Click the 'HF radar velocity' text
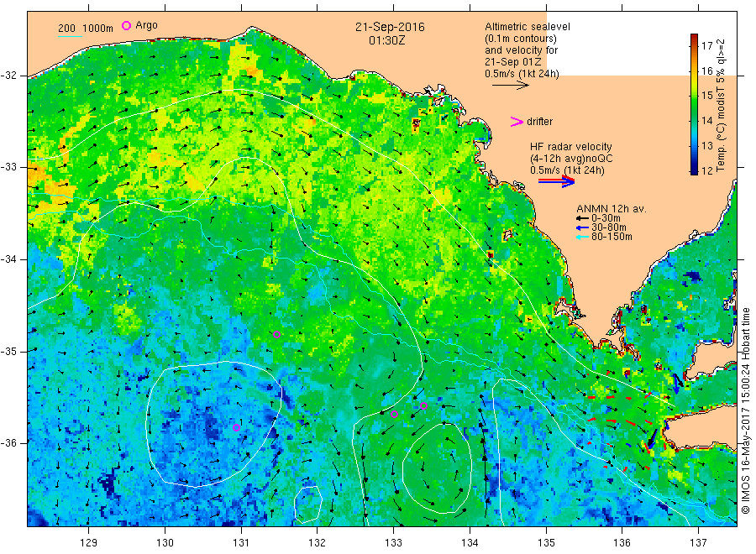The height and width of the screenshot is (554, 756). pyautogui.click(x=571, y=147)
